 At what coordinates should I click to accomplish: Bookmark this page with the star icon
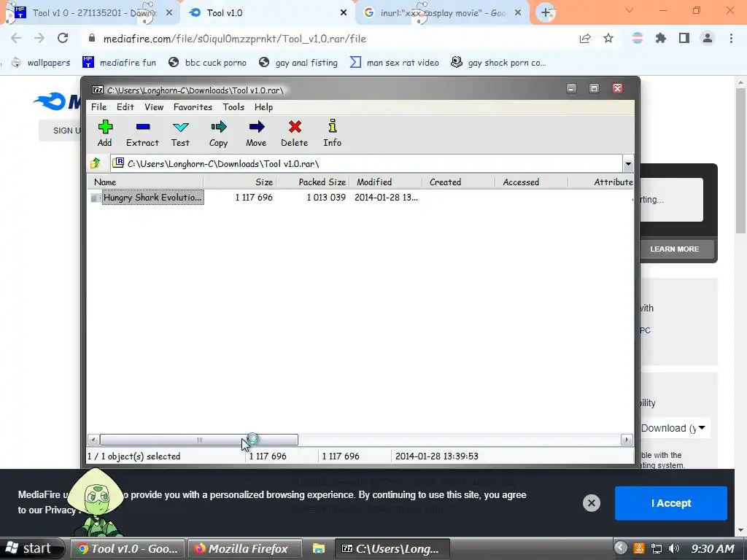608,39
